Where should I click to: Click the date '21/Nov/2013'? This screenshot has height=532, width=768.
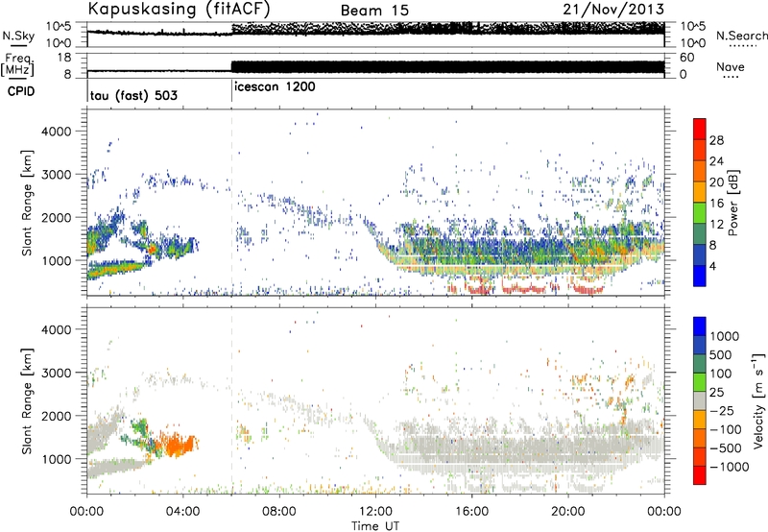coord(613,9)
